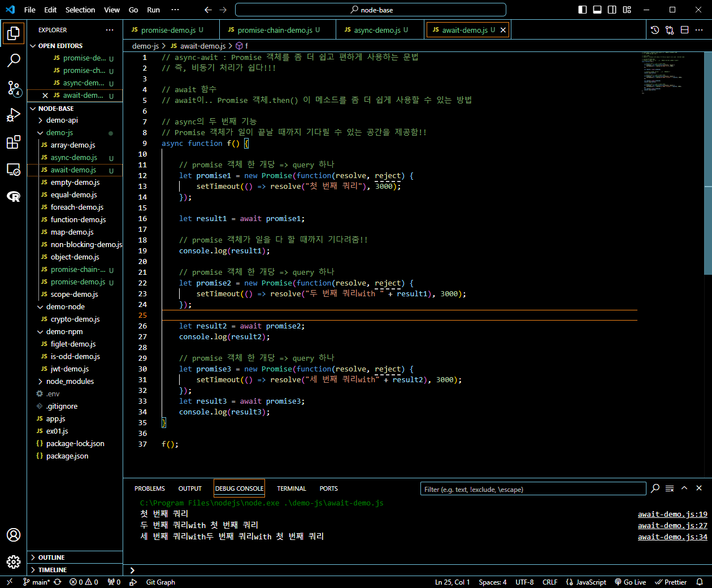Search icon in debug console filter
The width and height of the screenshot is (712, 588).
655,488
